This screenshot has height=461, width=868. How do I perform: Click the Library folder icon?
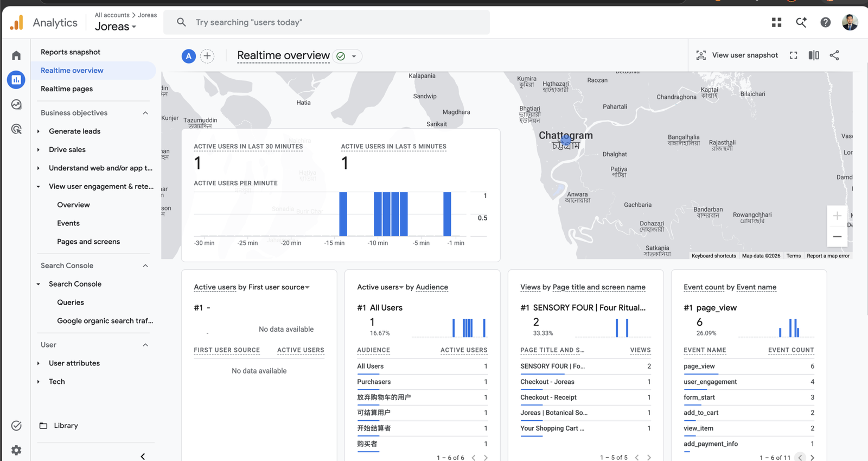(43, 426)
